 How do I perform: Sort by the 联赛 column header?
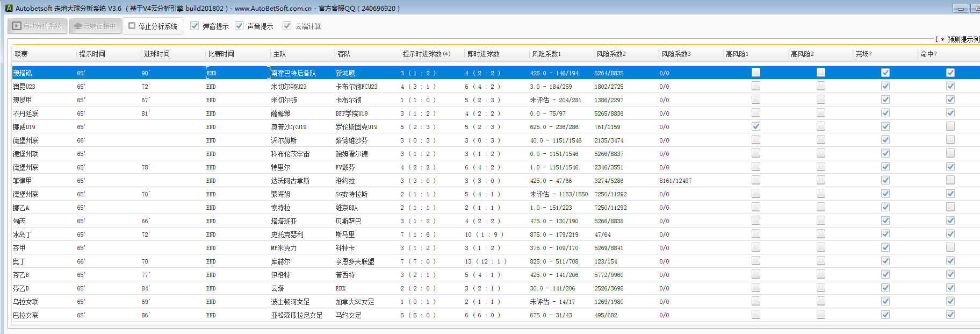click(21, 54)
